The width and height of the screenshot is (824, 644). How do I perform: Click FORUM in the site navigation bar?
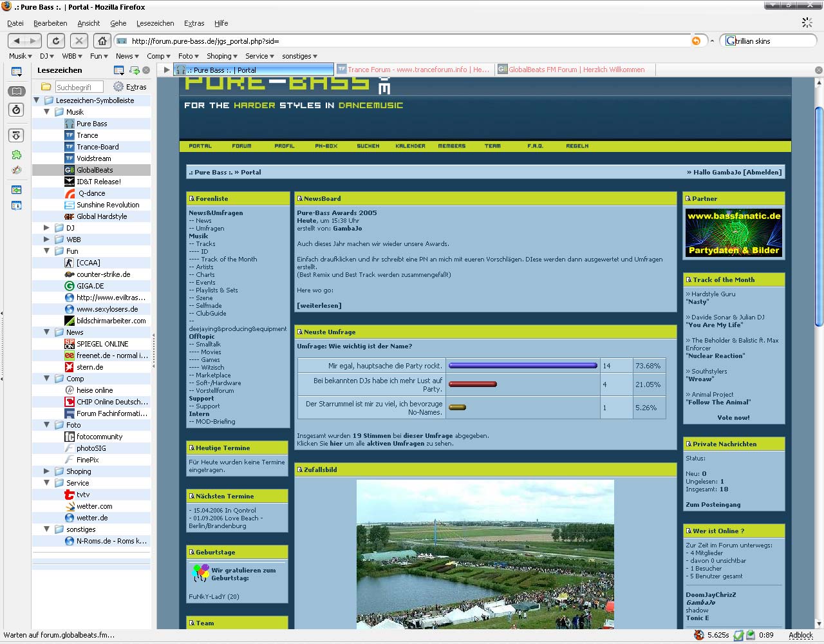(241, 146)
